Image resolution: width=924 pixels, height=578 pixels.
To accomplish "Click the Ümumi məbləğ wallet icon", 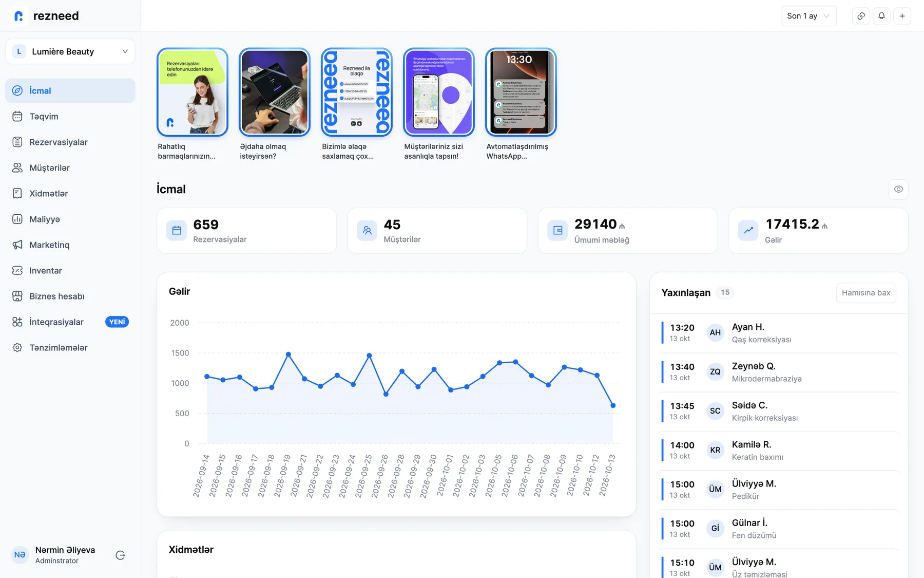I will point(557,230).
